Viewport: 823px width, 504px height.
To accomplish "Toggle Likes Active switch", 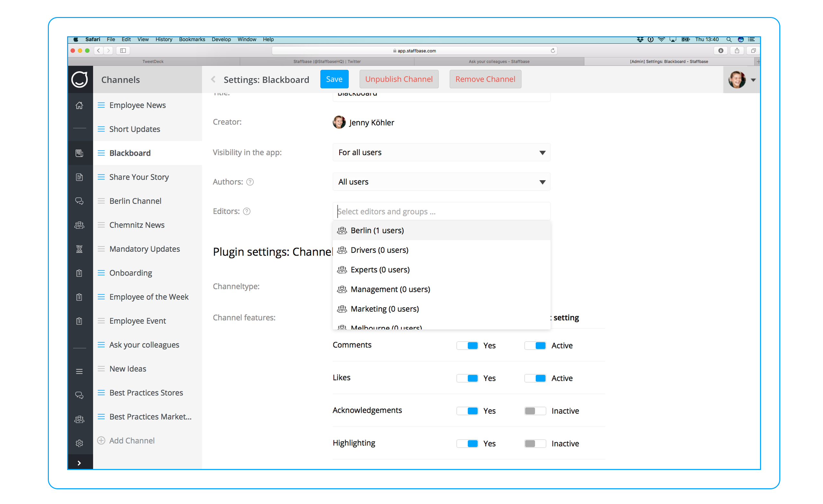I will pyautogui.click(x=535, y=378).
